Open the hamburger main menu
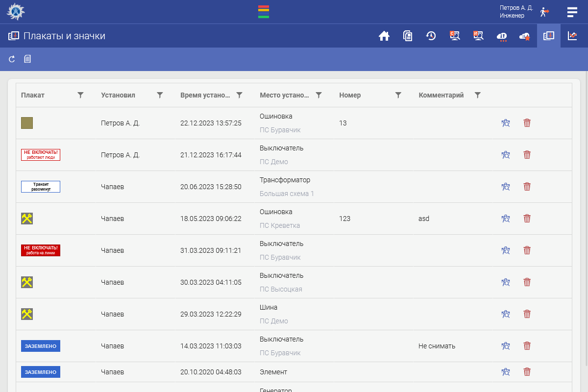The image size is (588, 392). tap(572, 12)
